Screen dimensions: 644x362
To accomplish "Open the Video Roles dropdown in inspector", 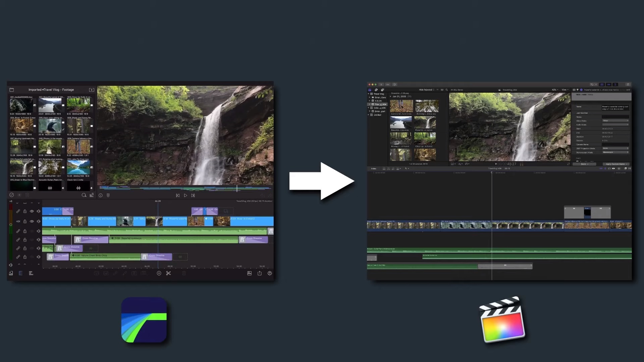I will coord(615,121).
